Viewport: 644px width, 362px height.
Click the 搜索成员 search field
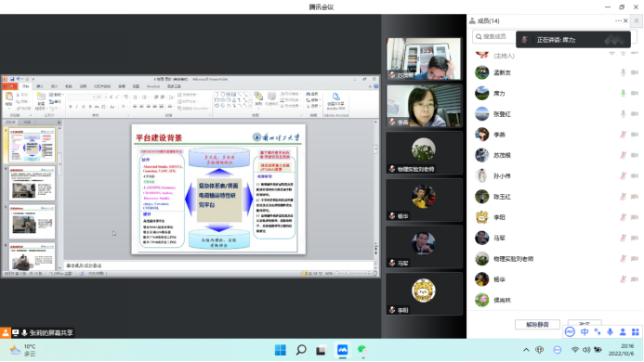tap(494, 36)
